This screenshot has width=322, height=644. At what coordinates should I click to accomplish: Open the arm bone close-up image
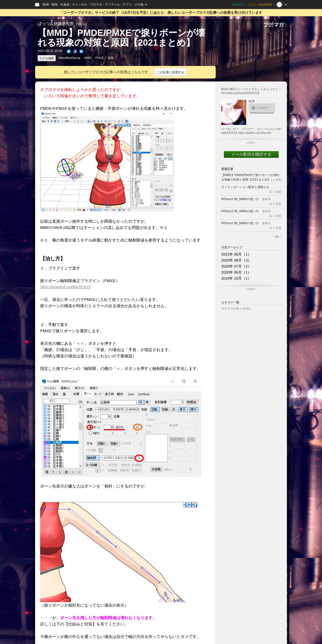pyautogui.click(x=119, y=552)
